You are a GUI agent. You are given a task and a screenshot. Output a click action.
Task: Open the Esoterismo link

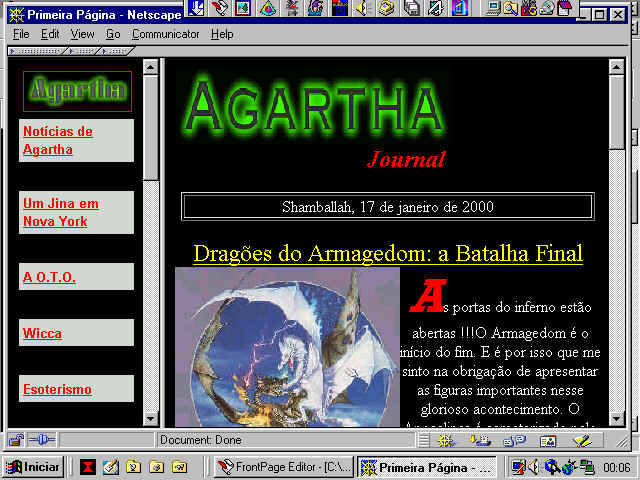(57, 389)
